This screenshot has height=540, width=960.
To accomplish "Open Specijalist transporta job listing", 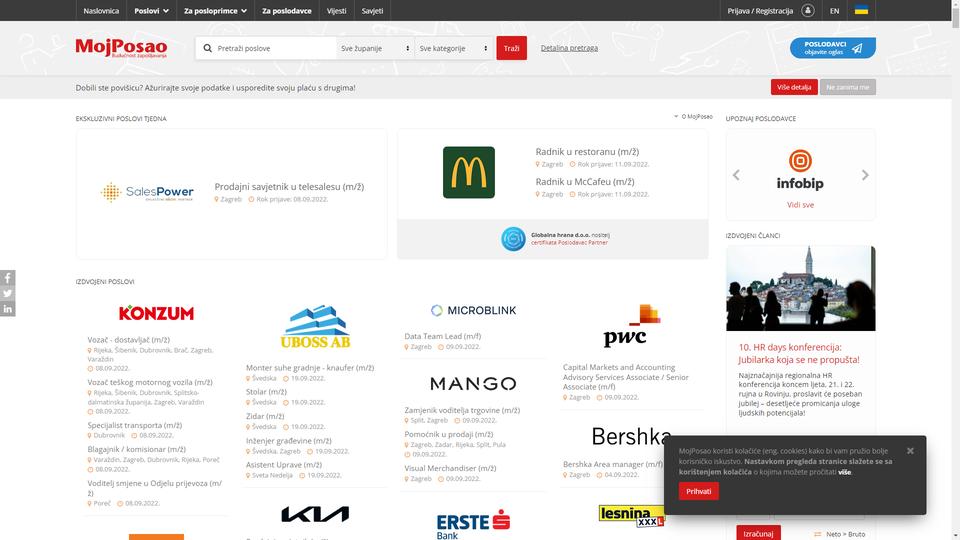I will click(x=135, y=426).
